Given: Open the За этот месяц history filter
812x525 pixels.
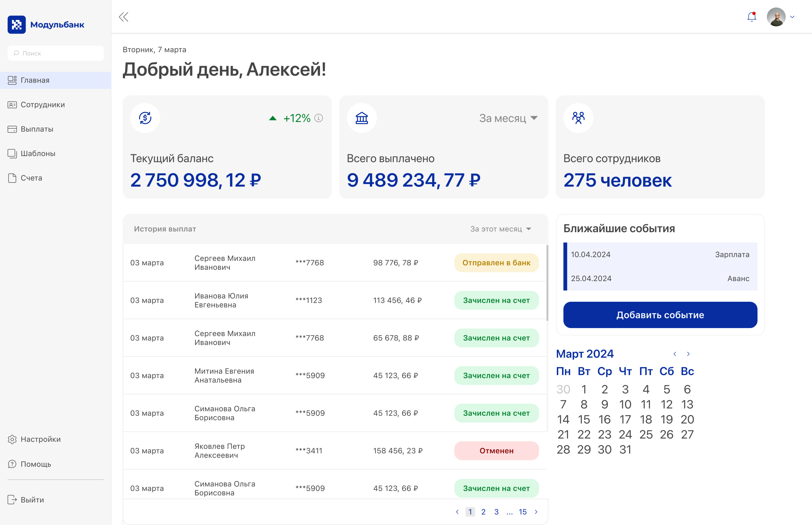Looking at the screenshot, I should (500, 229).
